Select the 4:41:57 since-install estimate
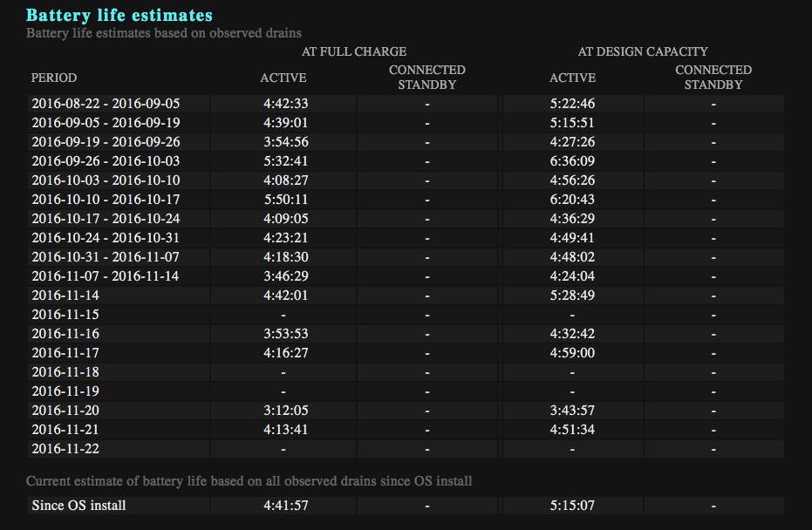This screenshot has height=530, width=812. pyautogui.click(x=285, y=505)
